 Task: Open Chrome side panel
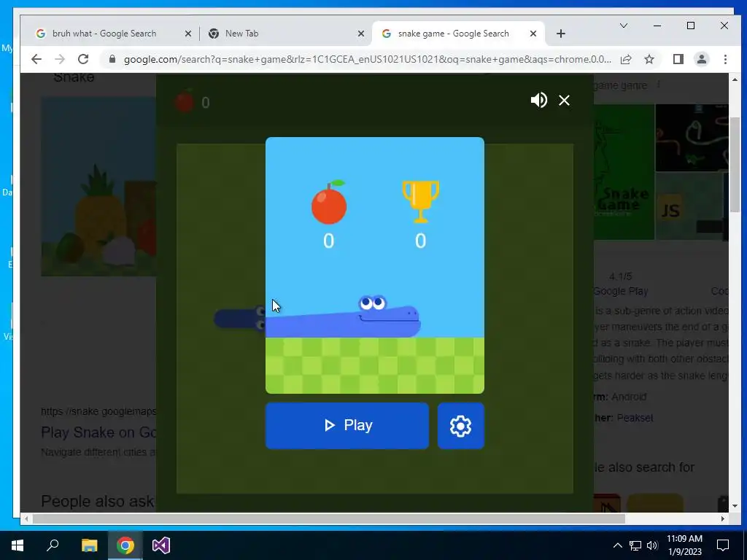[x=678, y=59]
